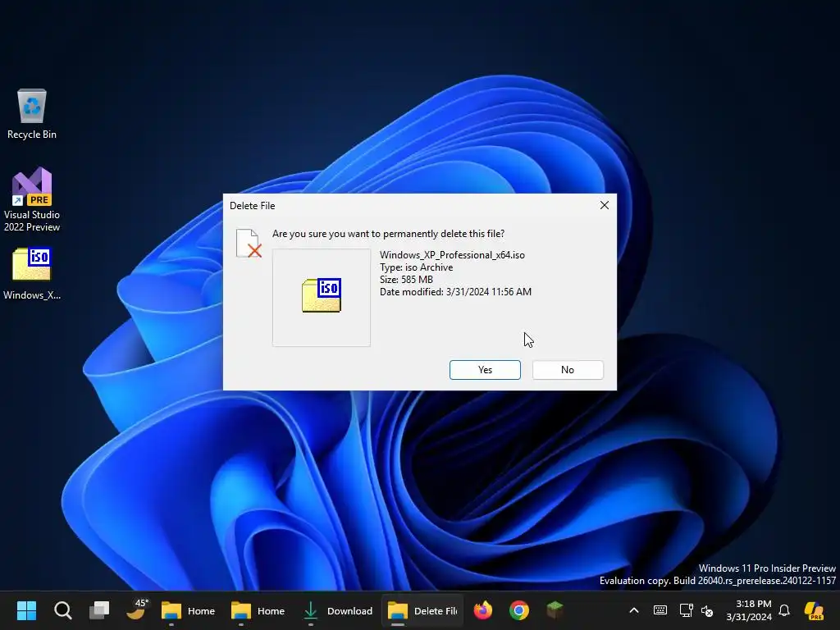Click the Windows_XP_Professional_x64.iso filename text
The height and width of the screenshot is (630, 840).
(452, 255)
